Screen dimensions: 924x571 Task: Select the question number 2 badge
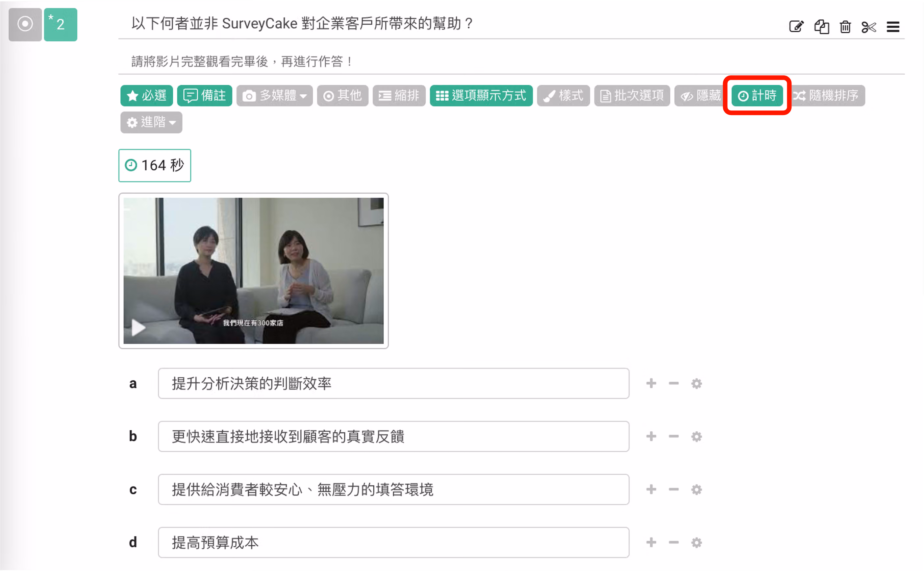61,24
